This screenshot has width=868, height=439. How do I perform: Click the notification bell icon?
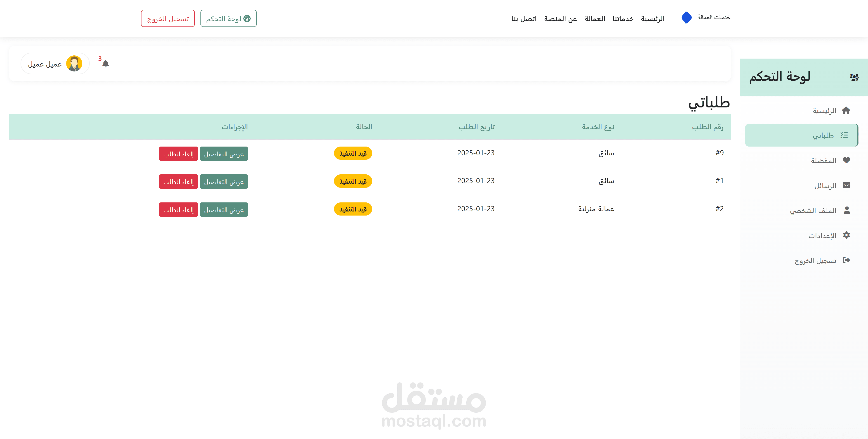click(x=106, y=64)
